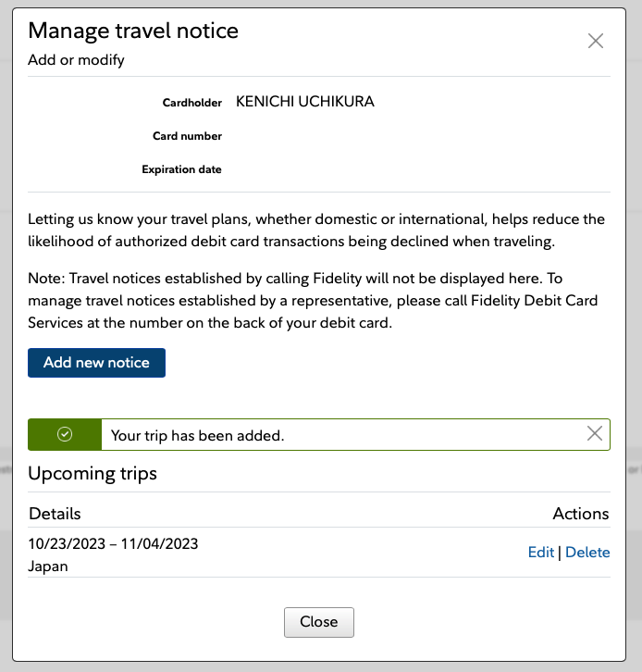Close the Manage travel notice dialog with X
Screen dimensions: 642x672
[x=596, y=41]
